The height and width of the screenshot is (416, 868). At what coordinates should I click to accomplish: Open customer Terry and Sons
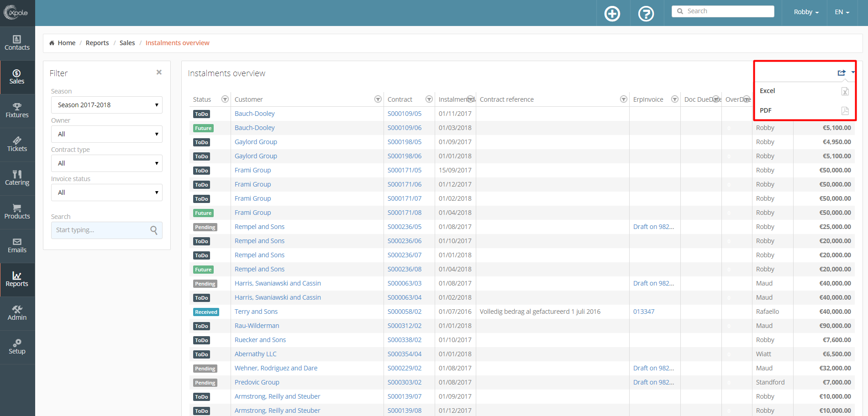(x=256, y=312)
